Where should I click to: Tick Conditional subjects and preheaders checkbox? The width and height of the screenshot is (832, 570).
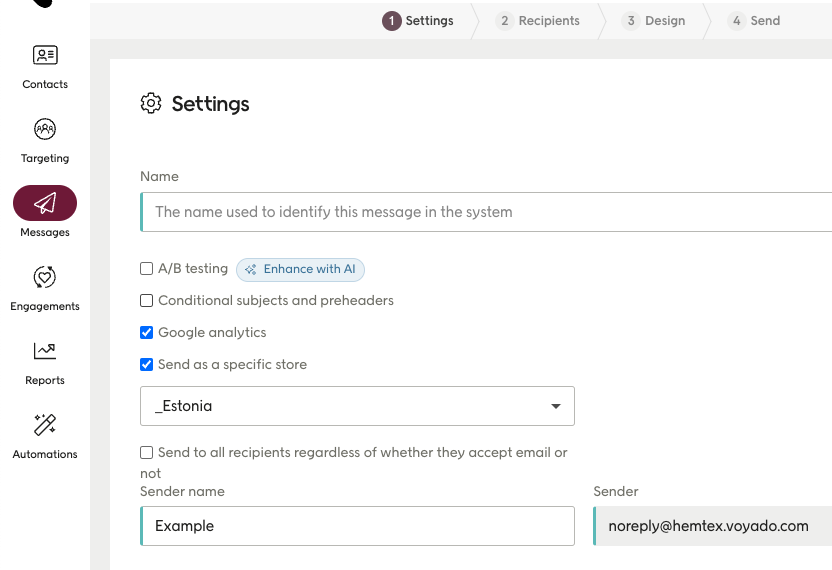tap(147, 301)
